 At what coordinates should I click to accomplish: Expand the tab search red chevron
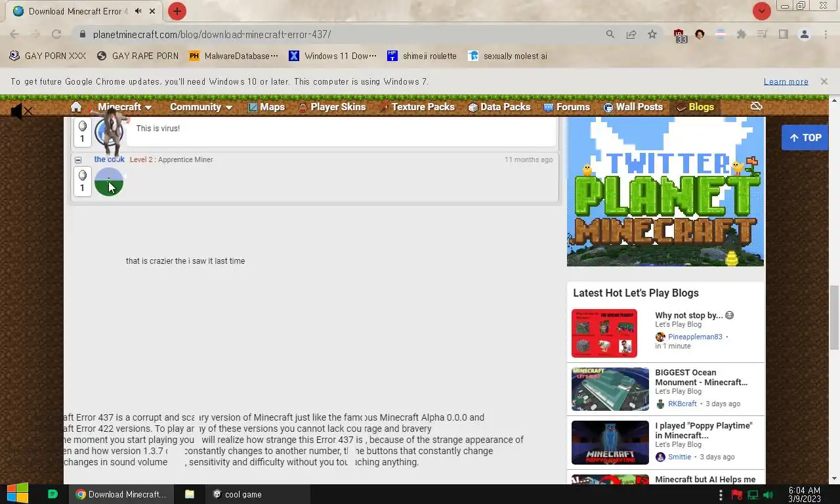pyautogui.click(x=761, y=11)
